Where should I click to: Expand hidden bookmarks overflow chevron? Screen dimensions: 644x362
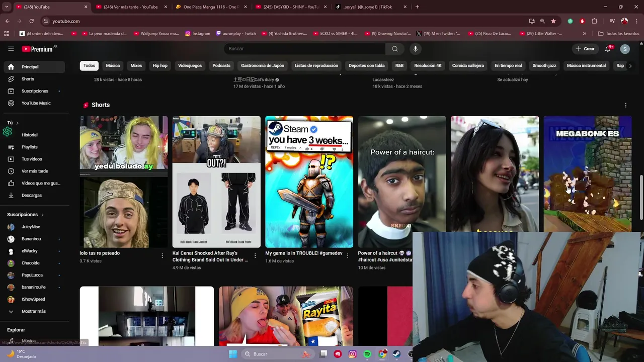[584, 34]
